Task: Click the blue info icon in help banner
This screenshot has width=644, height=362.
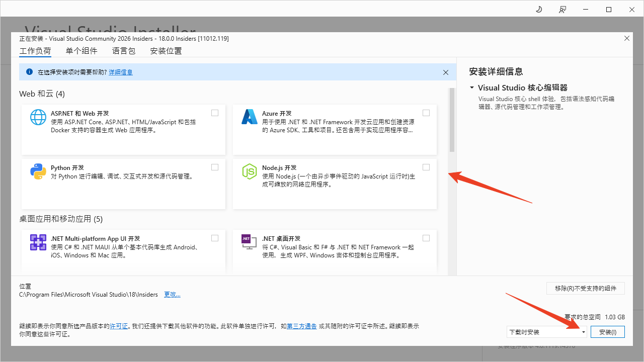Action: (29, 72)
